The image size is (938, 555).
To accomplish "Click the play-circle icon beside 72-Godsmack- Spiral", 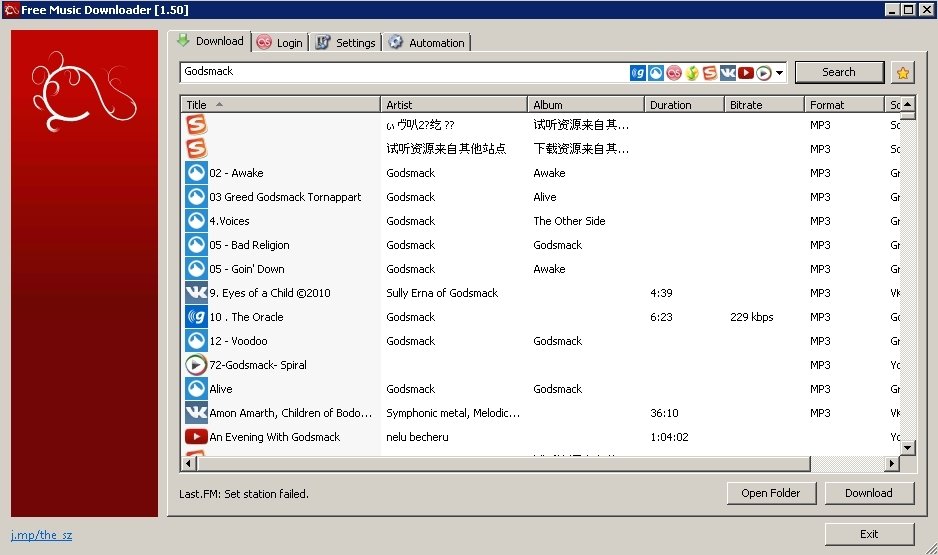I will click(x=196, y=365).
